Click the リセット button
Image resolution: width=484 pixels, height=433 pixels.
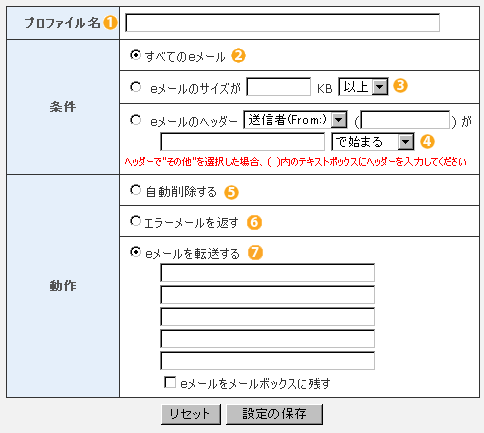tap(191, 414)
